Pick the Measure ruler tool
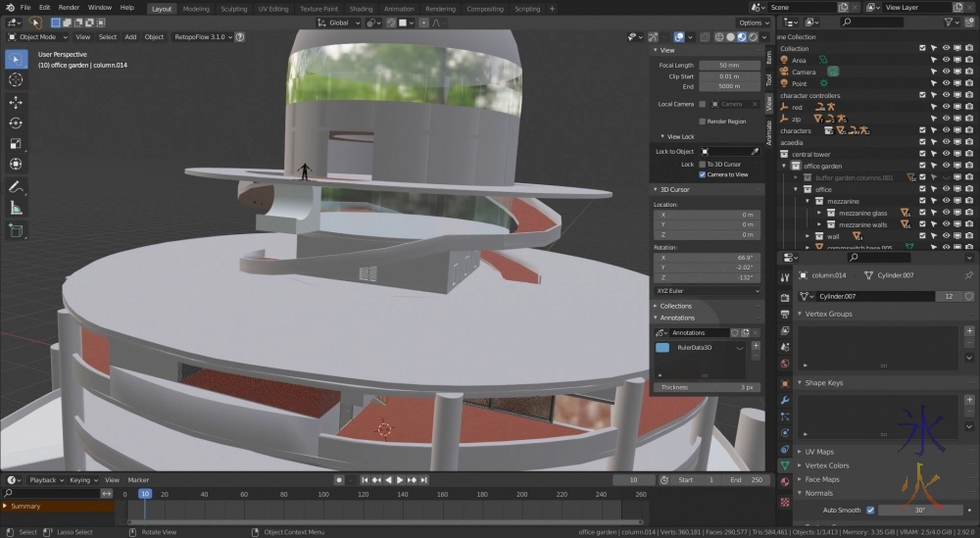Viewport: 980px width, 538px height. (x=16, y=208)
